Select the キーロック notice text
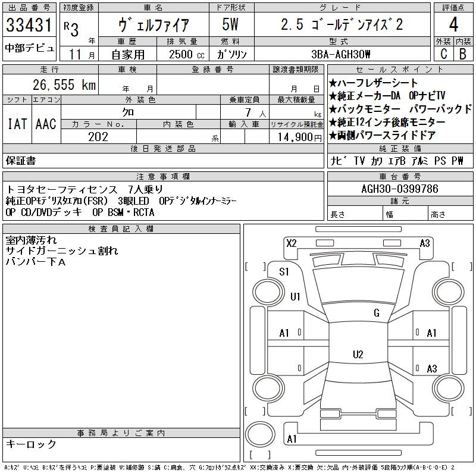476x476 pixels. tap(32, 444)
